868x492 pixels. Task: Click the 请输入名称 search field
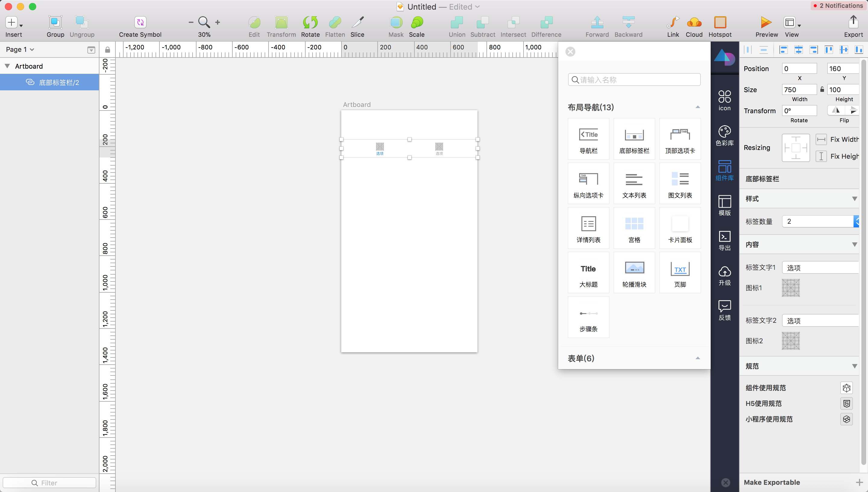click(634, 80)
